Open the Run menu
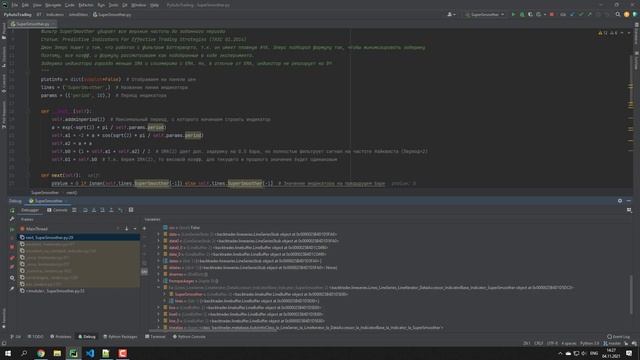 (x=101, y=5)
